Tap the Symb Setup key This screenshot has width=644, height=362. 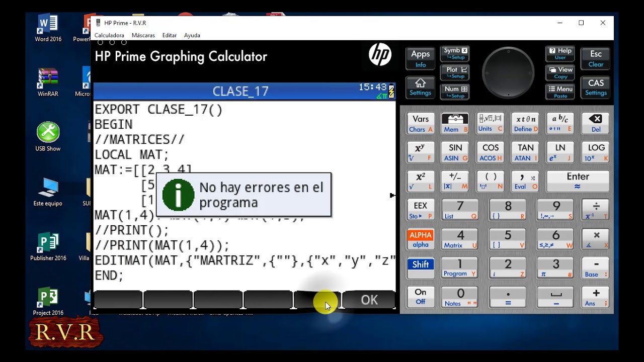(x=455, y=53)
